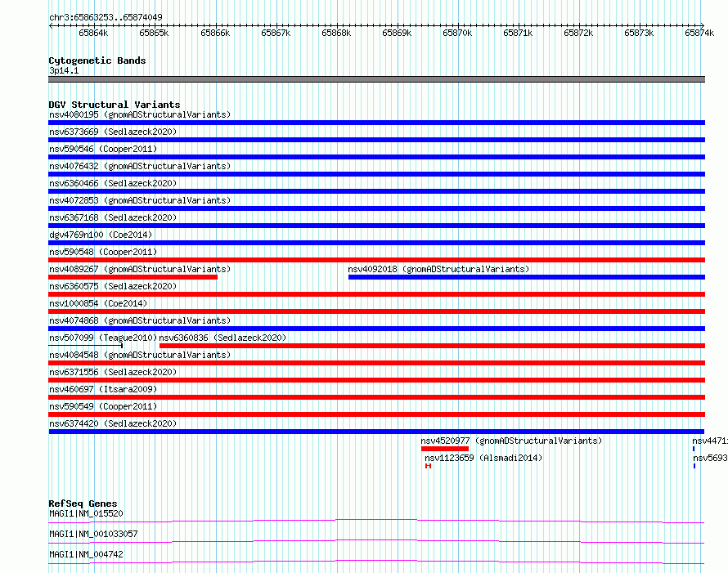Click the MAGI1 NM_004742 magenta transcript line
This screenshot has height=573, width=728.
point(376,562)
